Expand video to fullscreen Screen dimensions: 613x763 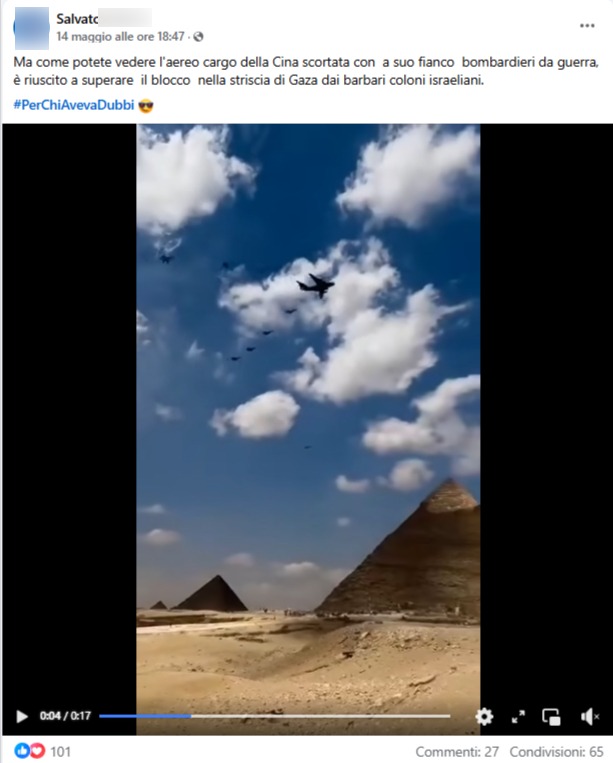click(518, 716)
